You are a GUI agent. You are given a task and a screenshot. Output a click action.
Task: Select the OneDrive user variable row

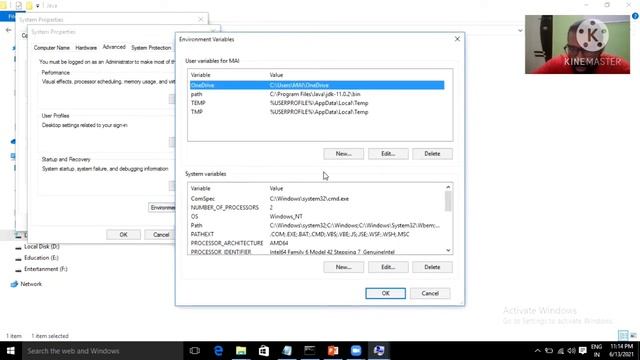(x=317, y=85)
